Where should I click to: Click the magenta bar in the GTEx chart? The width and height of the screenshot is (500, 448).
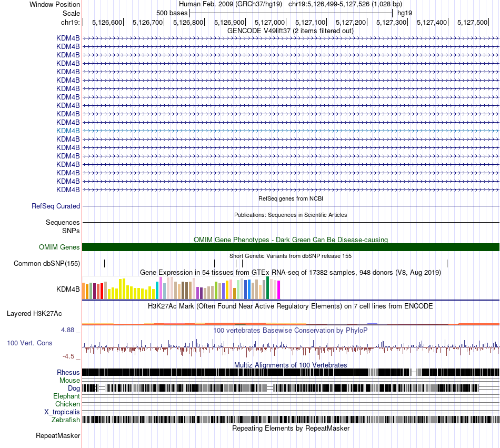tap(278, 290)
